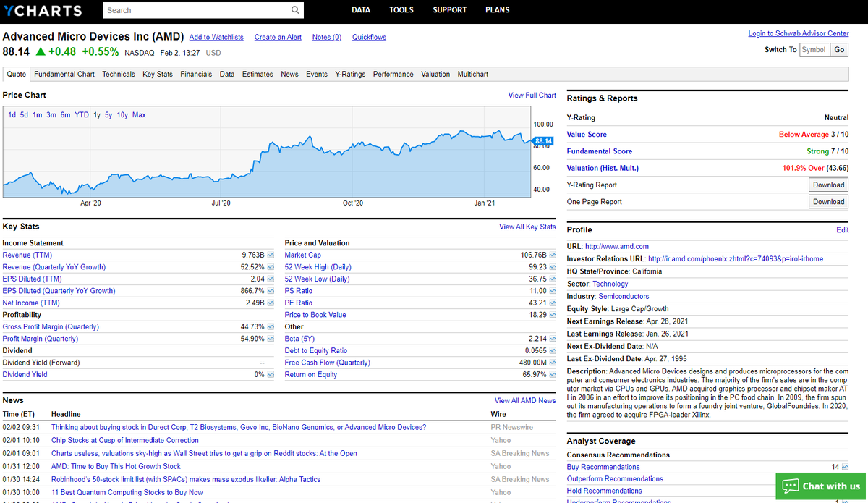This screenshot has height=503, width=868.
Task: Set price chart range to 1m
Action: point(37,115)
